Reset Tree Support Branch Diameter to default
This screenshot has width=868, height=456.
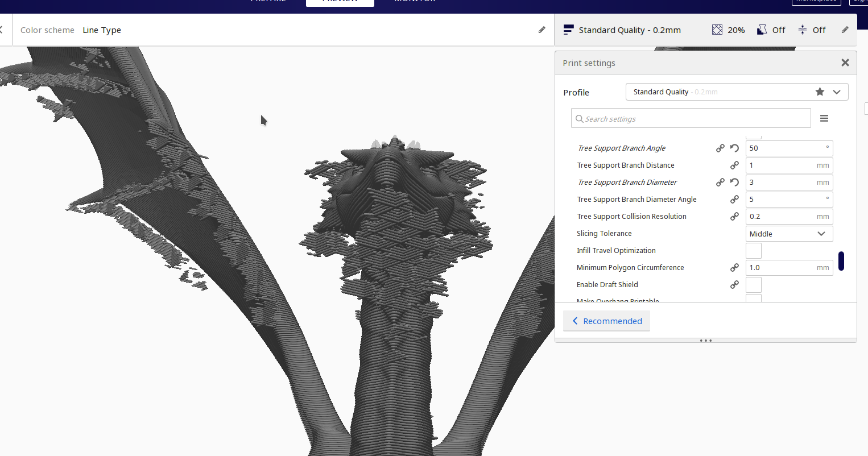(x=734, y=182)
